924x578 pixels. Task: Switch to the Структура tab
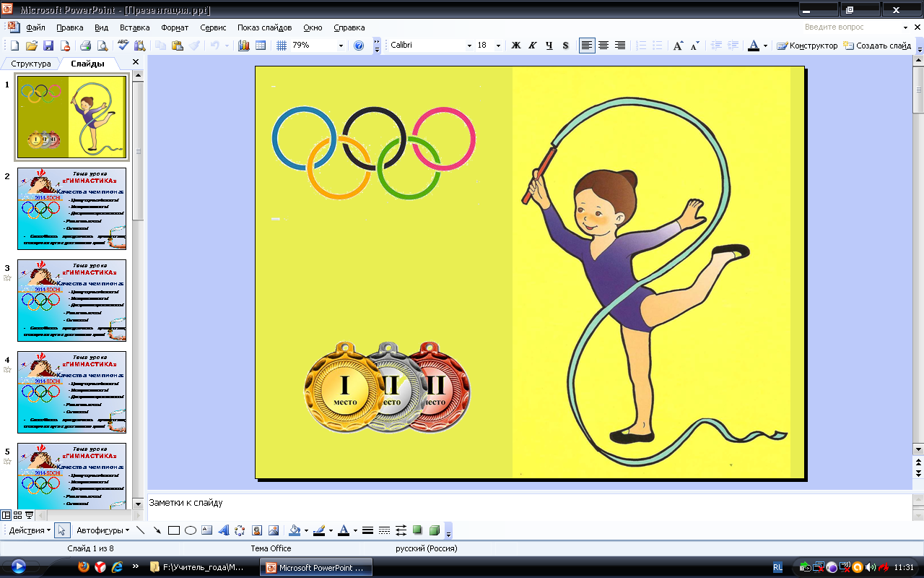coord(31,64)
